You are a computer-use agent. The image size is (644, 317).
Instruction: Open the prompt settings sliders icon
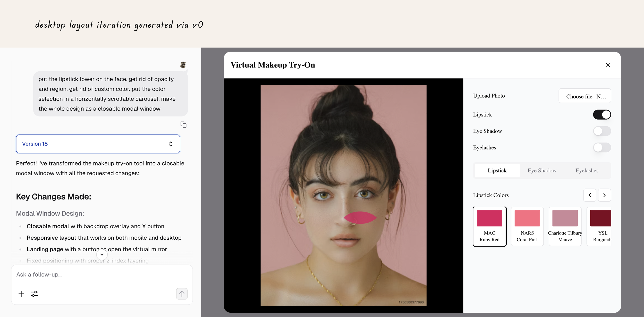pyautogui.click(x=35, y=294)
